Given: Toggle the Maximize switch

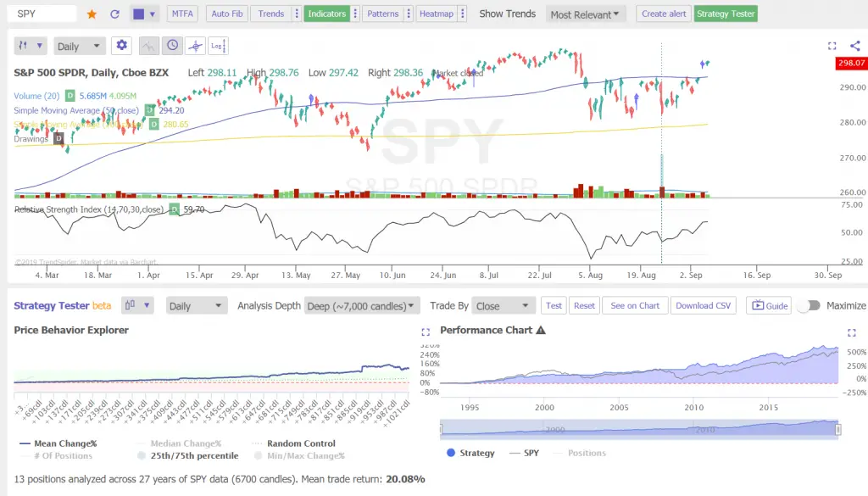Looking at the screenshot, I should point(809,305).
